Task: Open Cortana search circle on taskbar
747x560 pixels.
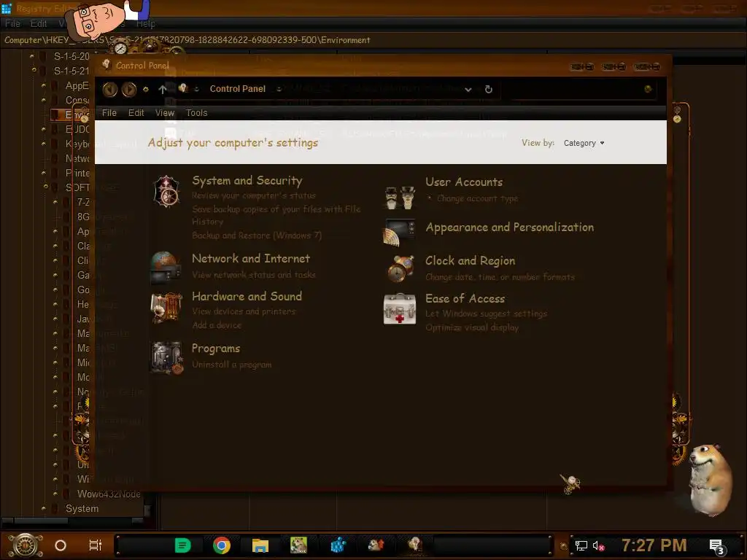Action: pos(61,545)
